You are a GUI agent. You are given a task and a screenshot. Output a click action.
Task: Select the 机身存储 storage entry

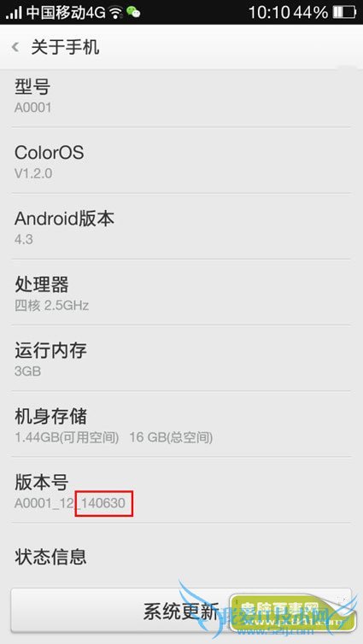click(181, 424)
